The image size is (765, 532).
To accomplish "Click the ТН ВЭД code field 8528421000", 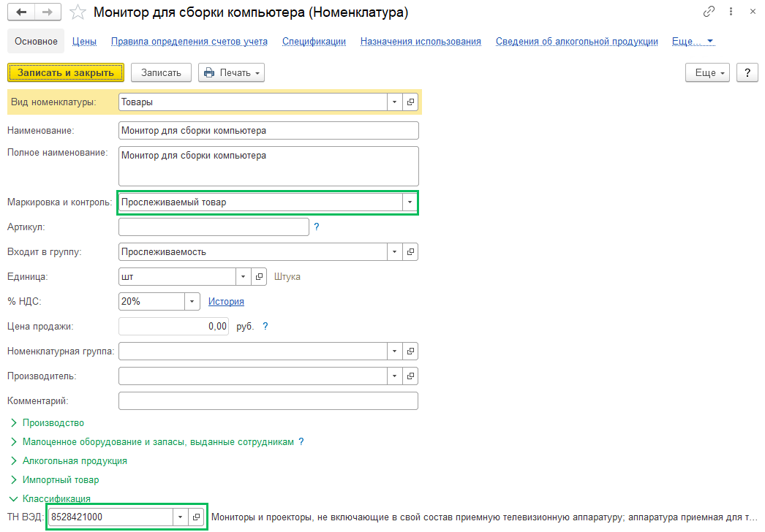I will 110,517.
